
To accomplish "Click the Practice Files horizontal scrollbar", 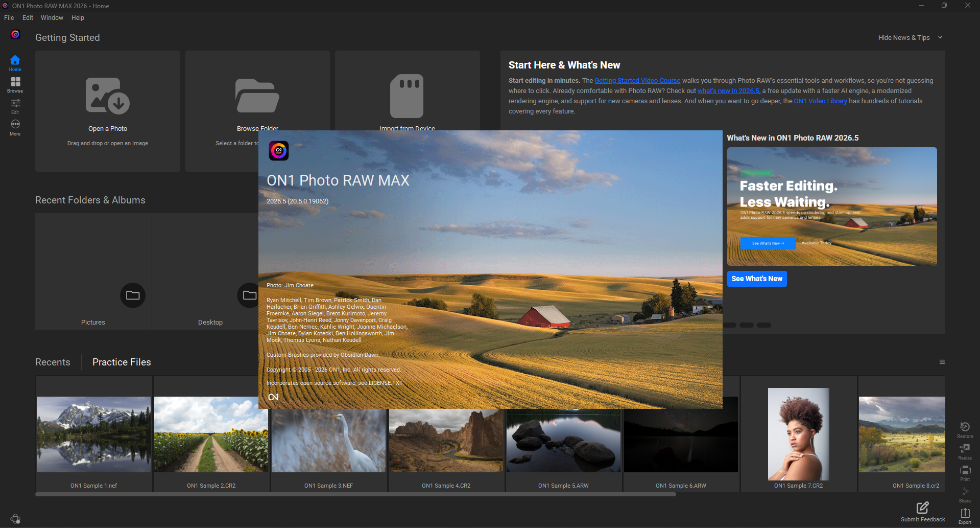I will coord(355,494).
